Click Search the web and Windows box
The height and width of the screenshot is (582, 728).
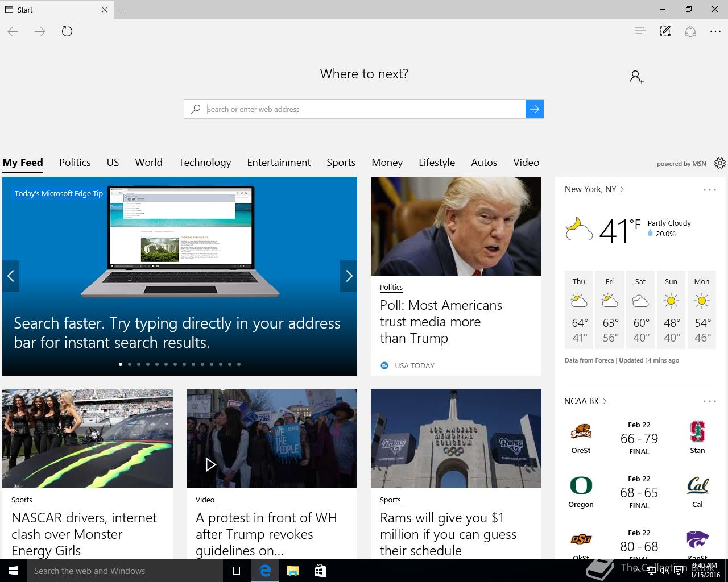pos(125,571)
